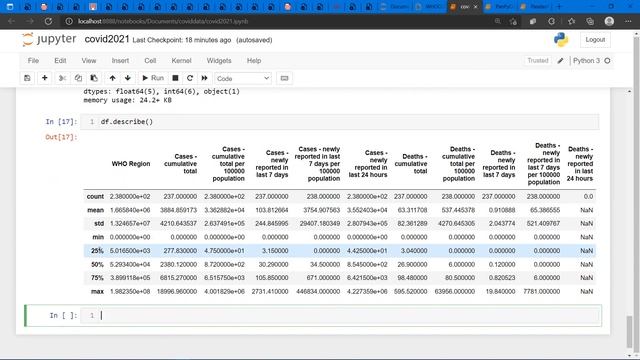Screen dimensions: 640x360
Task: Open the File menu
Action: tap(33, 60)
